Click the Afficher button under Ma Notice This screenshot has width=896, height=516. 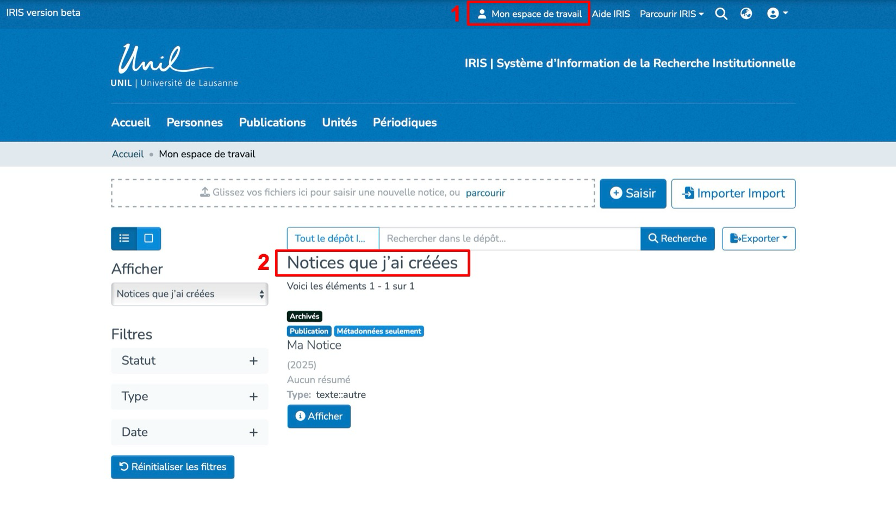[x=318, y=416]
